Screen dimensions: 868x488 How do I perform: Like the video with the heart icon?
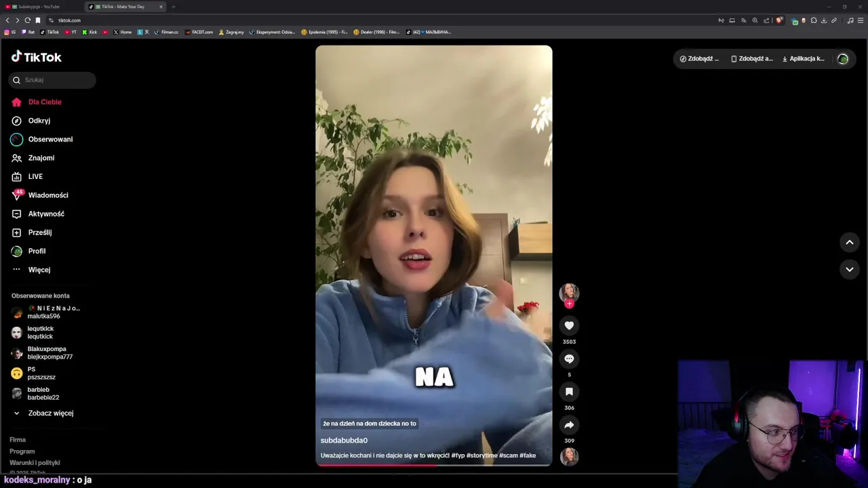[569, 325]
